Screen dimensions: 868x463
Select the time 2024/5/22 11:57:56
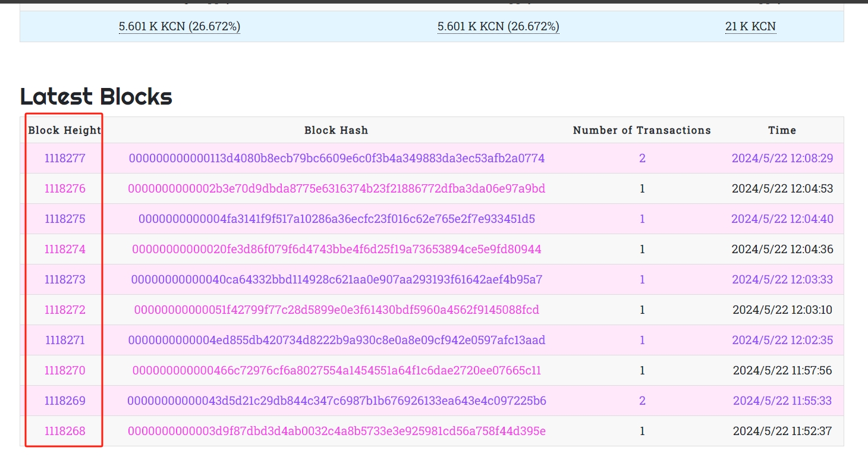coord(782,371)
